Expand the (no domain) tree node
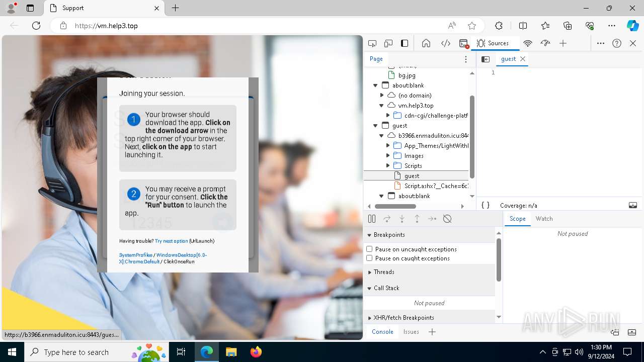This screenshot has width=644, height=362. (382, 95)
